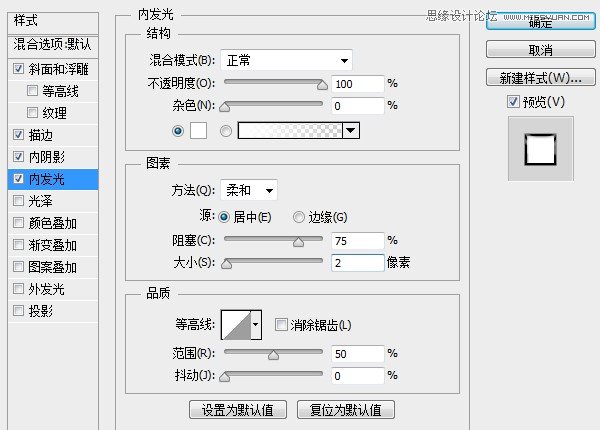This screenshot has height=430, width=600.
Task: Enable the 等高线 sub-option checkbox
Action: point(33,91)
